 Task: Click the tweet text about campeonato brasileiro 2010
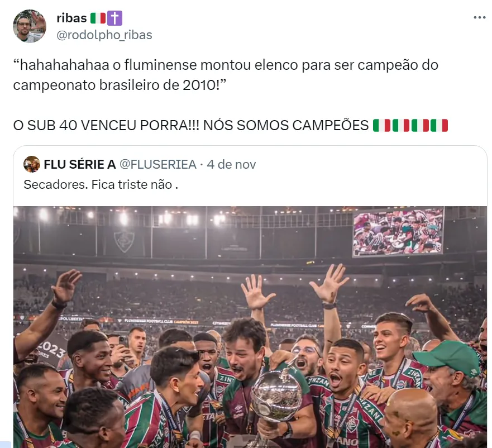(226, 75)
